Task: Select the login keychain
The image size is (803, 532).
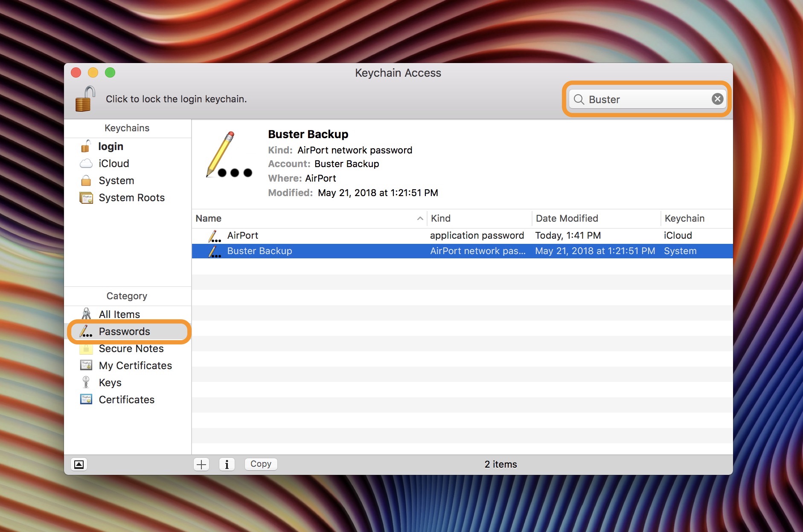Action: tap(111, 147)
